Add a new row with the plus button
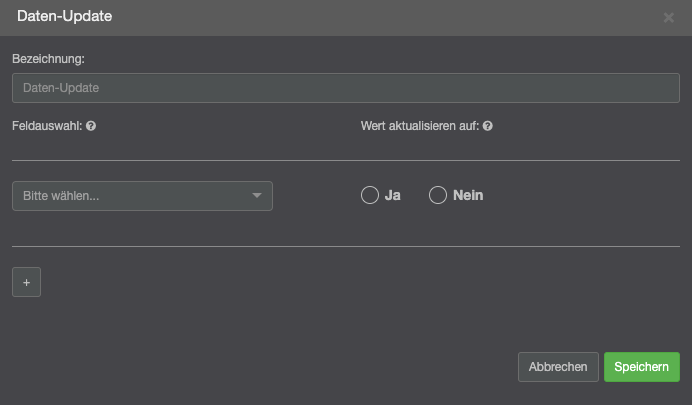The width and height of the screenshot is (692, 405). click(26, 283)
